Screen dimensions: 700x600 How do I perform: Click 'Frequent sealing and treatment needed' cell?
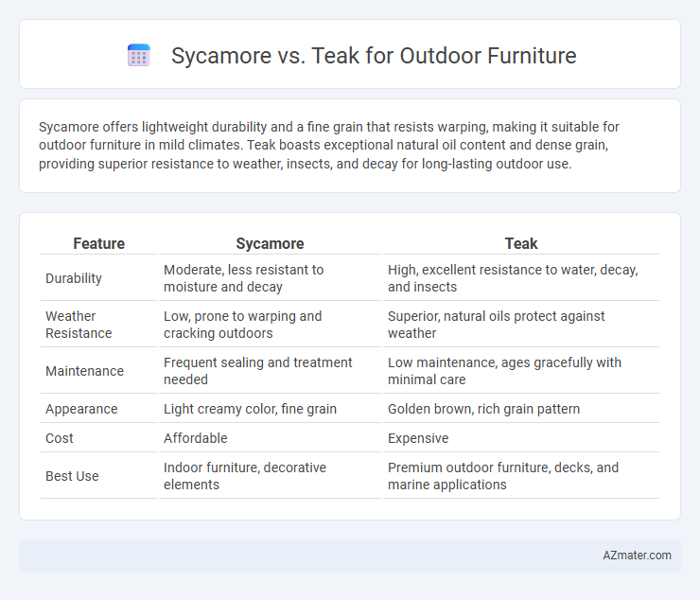pos(270,371)
